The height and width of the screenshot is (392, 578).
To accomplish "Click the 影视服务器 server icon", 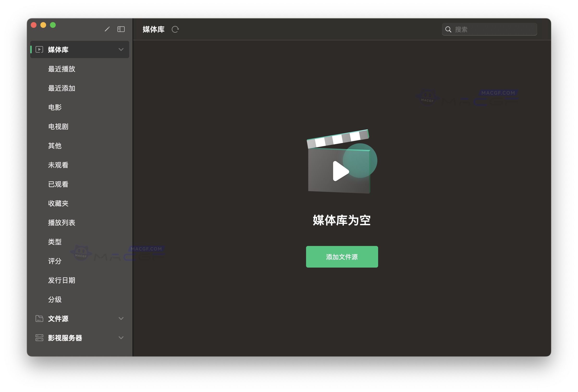I will click(39, 337).
